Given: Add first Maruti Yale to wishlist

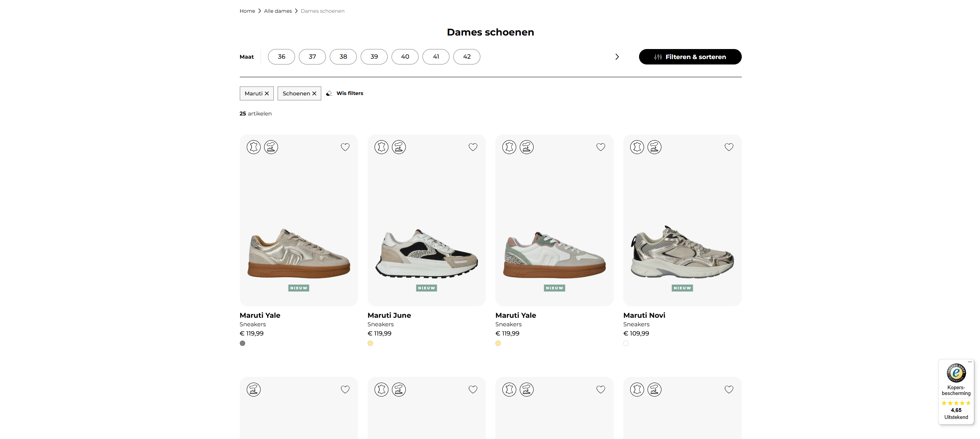Looking at the screenshot, I should pyautogui.click(x=345, y=147).
